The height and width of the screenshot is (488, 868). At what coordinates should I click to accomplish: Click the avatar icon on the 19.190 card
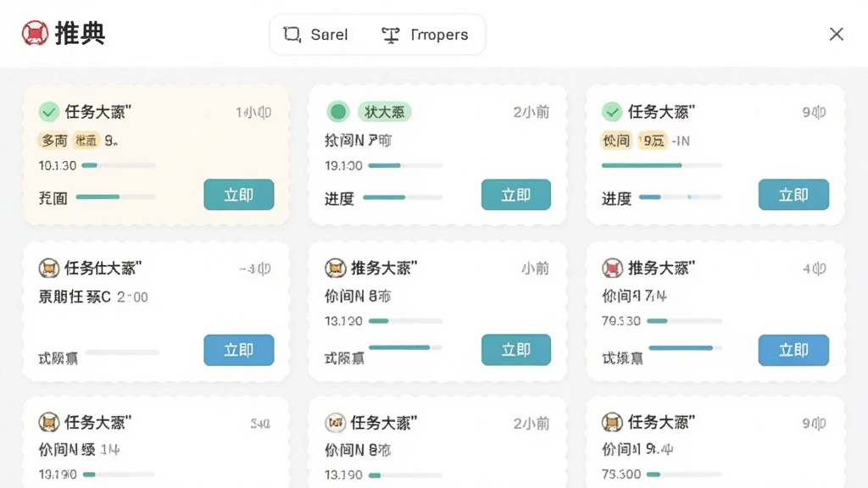[48, 423]
